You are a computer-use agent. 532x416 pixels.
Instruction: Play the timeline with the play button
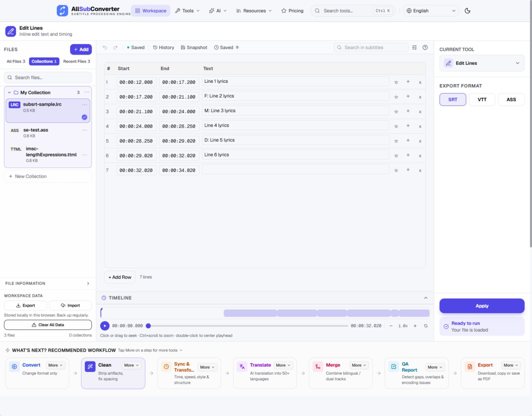click(105, 326)
